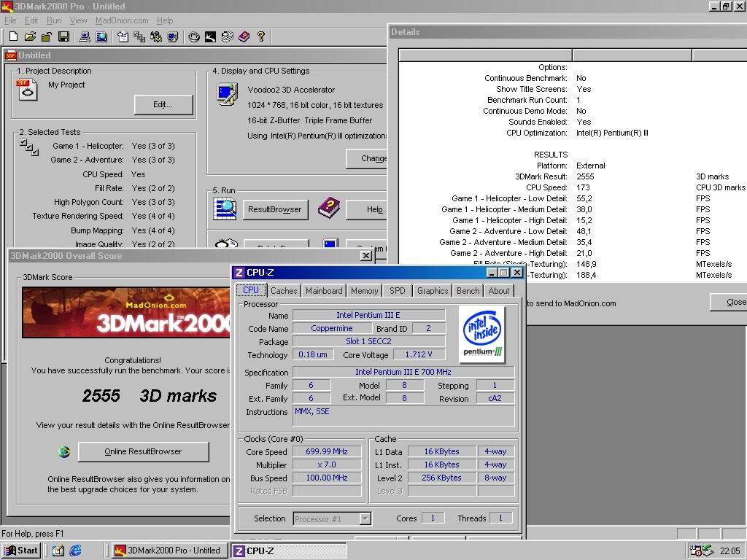Screen dimensions: 747x560
Task: Open the Help menu
Action: coord(165,20)
